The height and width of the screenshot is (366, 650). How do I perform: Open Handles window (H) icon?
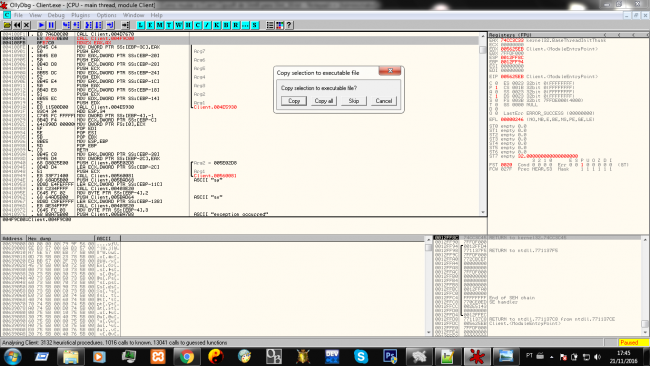tap(188, 25)
